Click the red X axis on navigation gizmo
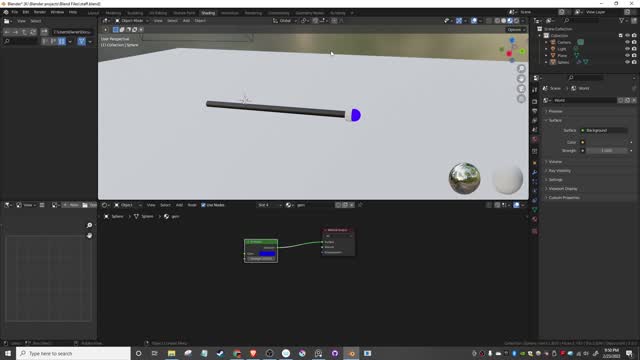The image size is (640, 360). pyautogui.click(x=509, y=54)
